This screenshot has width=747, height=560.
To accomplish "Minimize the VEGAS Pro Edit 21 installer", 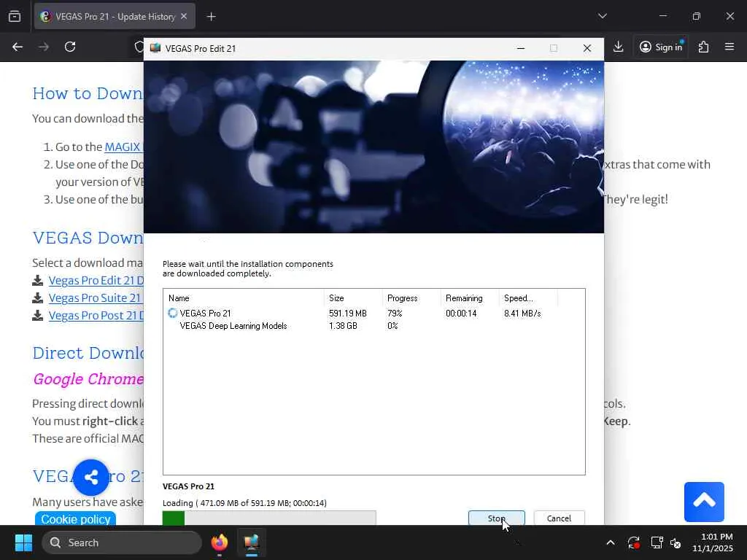I will coord(521,48).
